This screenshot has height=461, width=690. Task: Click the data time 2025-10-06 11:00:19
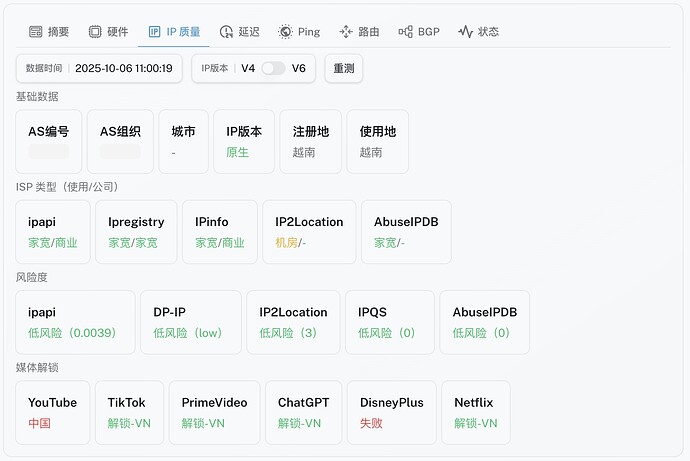click(x=124, y=68)
